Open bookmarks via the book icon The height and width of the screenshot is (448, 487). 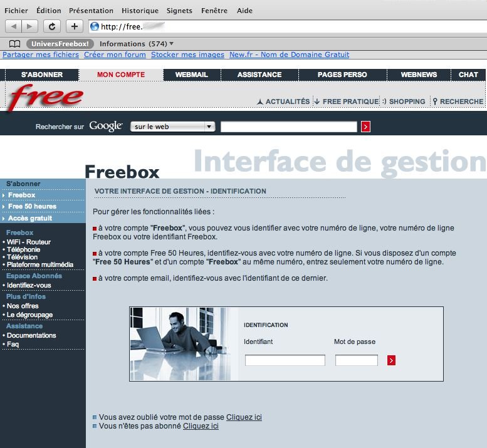tap(14, 44)
